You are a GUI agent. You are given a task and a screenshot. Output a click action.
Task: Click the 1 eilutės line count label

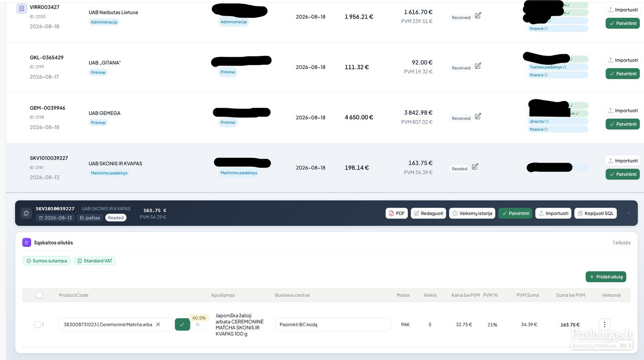622,243
